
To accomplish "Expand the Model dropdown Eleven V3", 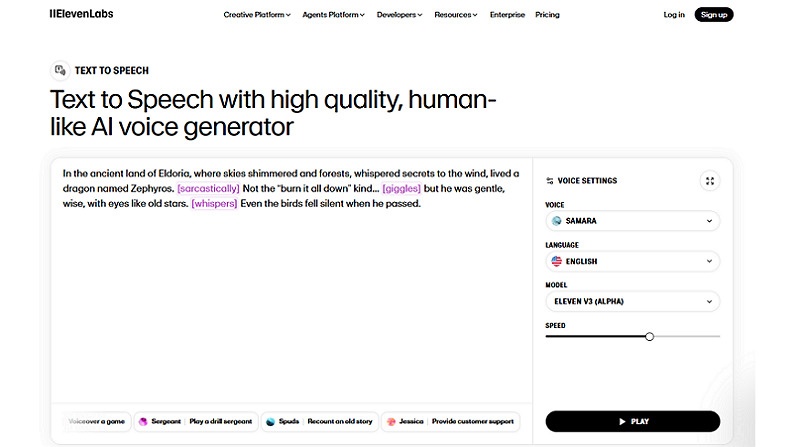I will coord(632,301).
